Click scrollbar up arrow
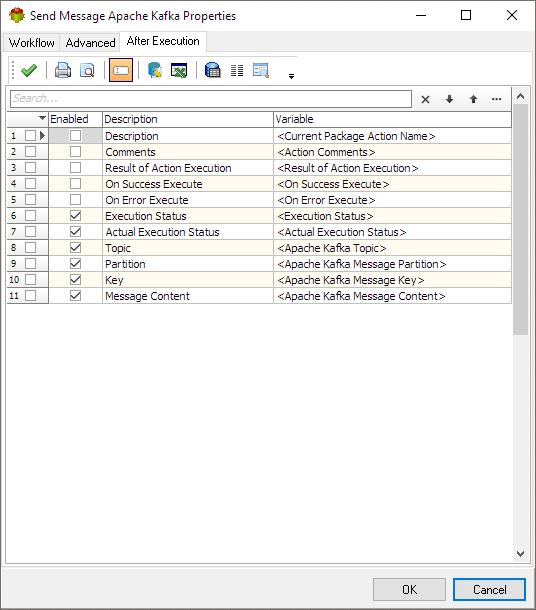Viewport: 536px width, 610px height. point(520,96)
